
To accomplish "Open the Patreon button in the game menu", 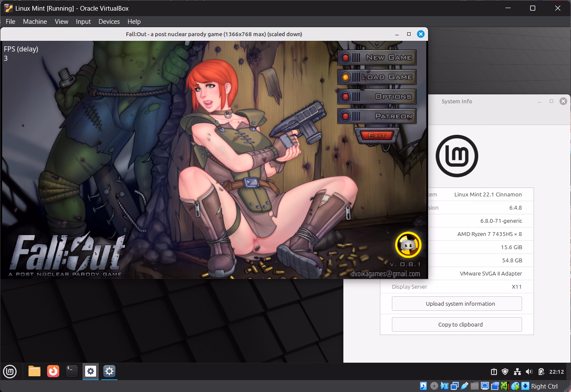I will click(377, 116).
